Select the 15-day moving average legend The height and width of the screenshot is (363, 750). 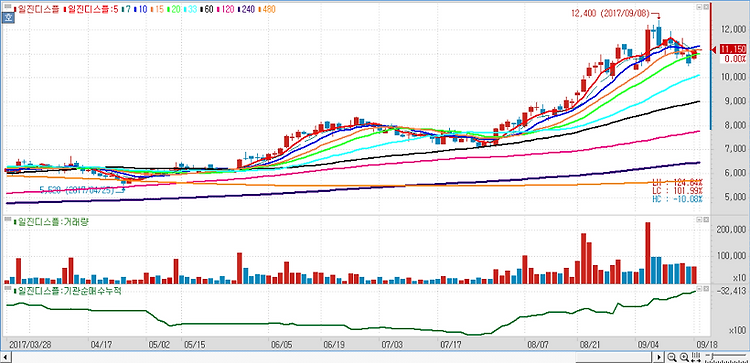[157, 9]
